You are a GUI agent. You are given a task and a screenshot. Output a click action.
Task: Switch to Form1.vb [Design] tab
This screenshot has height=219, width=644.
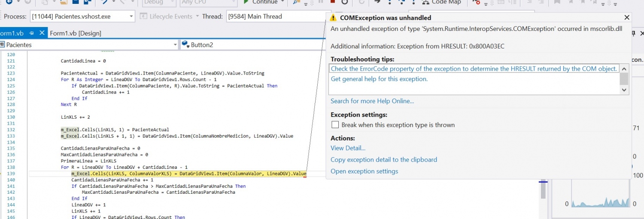point(76,33)
